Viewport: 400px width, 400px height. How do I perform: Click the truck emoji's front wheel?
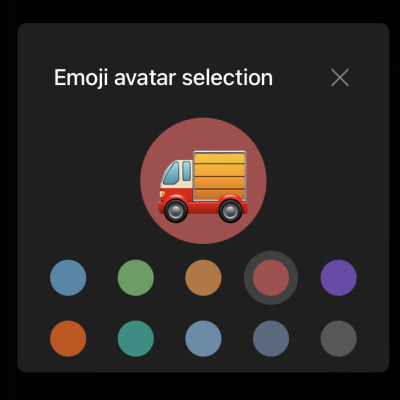coord(176,211)
